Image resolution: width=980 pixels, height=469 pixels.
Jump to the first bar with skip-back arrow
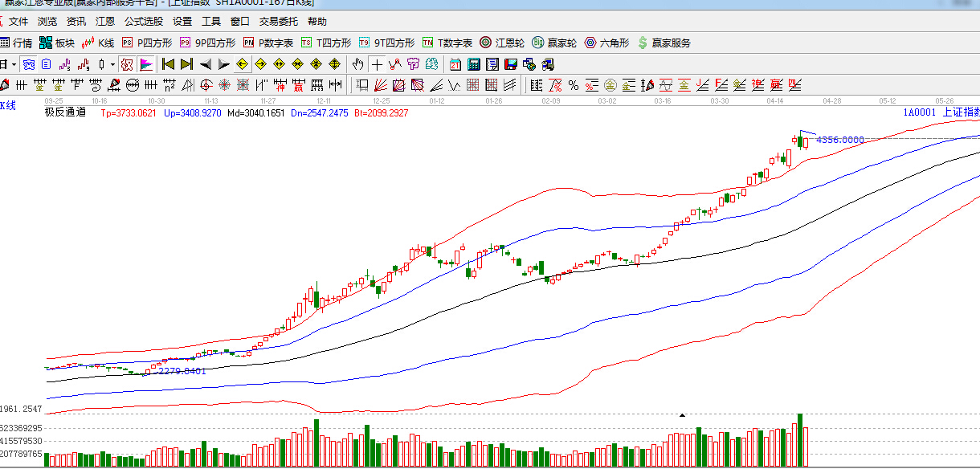pyautogui.click(x=168, y=64)
